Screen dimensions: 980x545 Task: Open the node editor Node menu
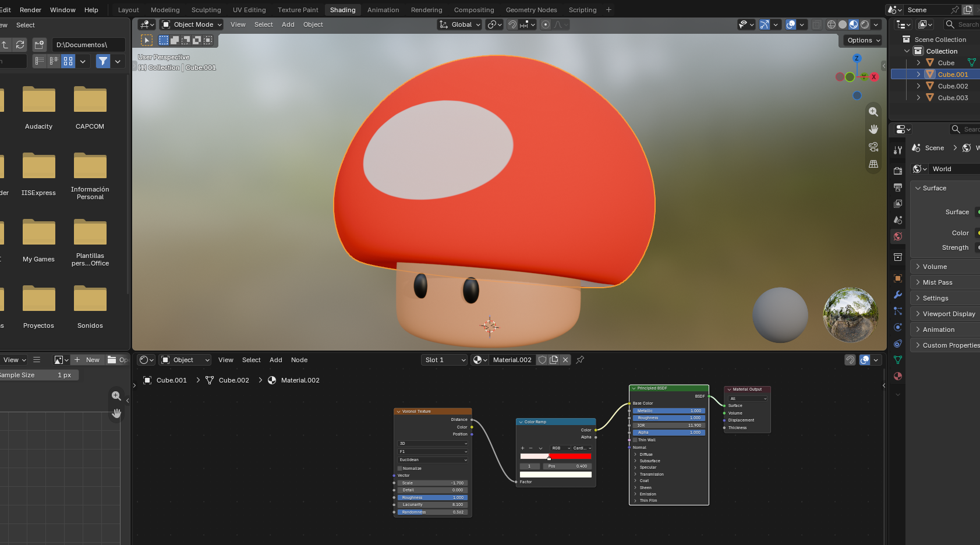pos(299,360)
